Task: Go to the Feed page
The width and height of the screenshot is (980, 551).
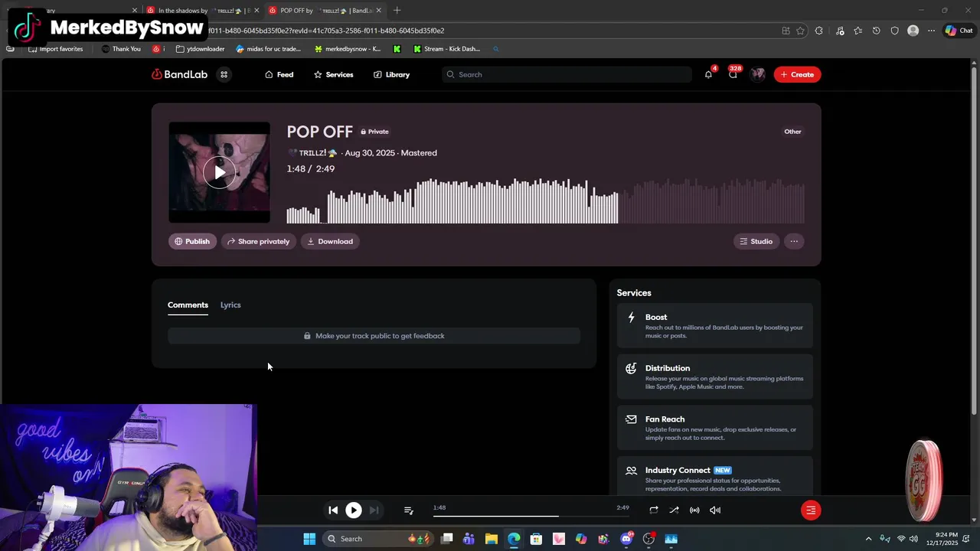Action: [279, 74]
